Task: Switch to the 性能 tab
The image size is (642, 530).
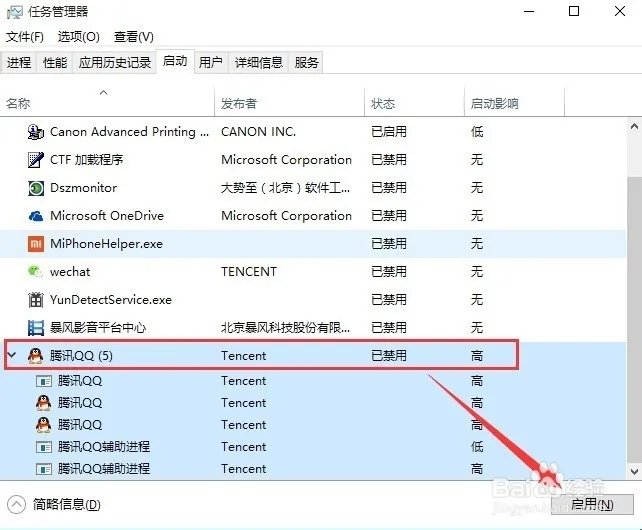Action: coord(54,62)
